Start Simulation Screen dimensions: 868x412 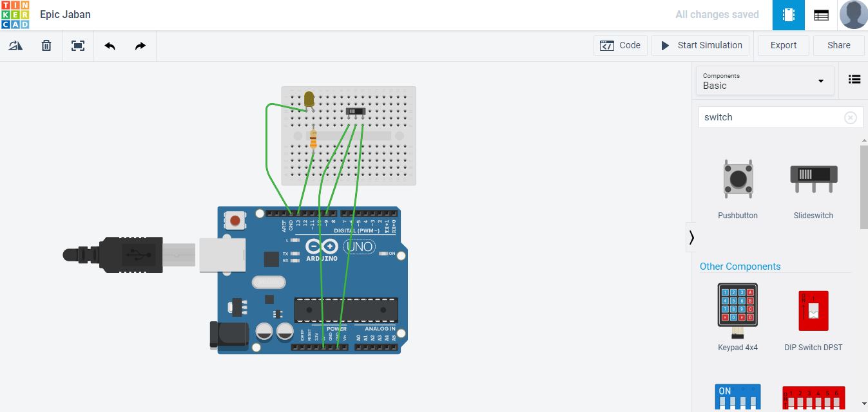click(x=700, y=46)
